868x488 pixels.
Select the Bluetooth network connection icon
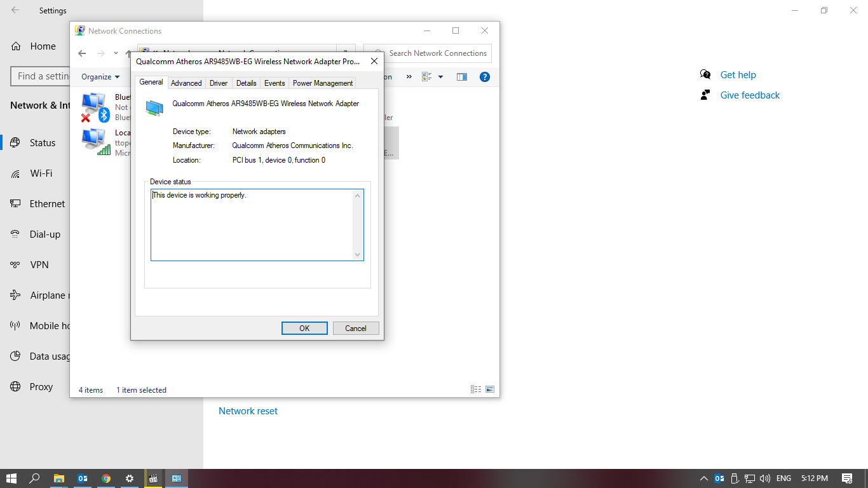[95, 107]
